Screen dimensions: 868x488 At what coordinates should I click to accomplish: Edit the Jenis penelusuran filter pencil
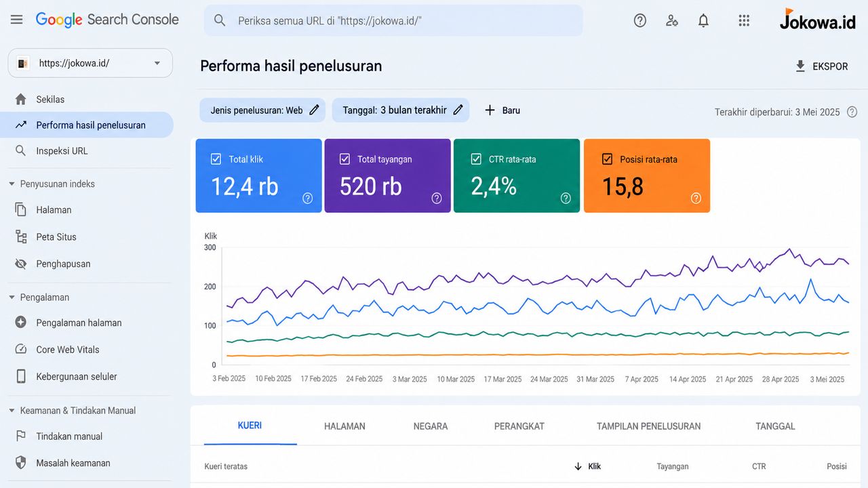(x=314, y=110)
